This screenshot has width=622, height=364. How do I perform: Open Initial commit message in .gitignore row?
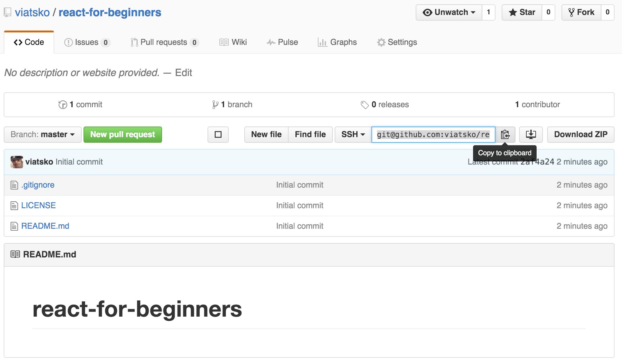click(x=300, y=185)
